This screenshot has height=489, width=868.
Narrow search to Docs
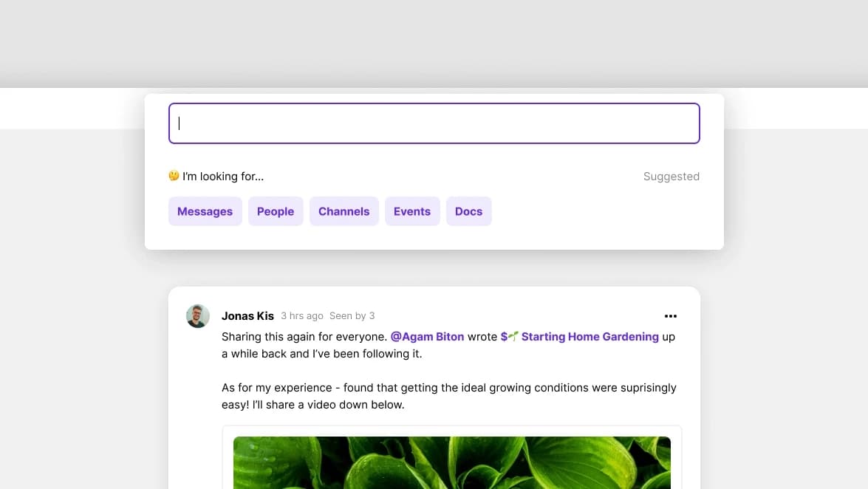[x=468, y=211]
